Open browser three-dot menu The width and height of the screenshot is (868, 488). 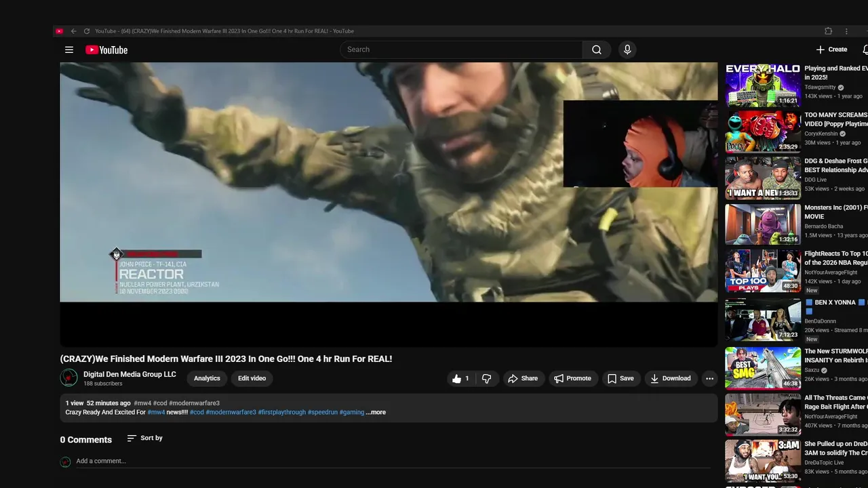pyautogui.click(x=846, y=31)
